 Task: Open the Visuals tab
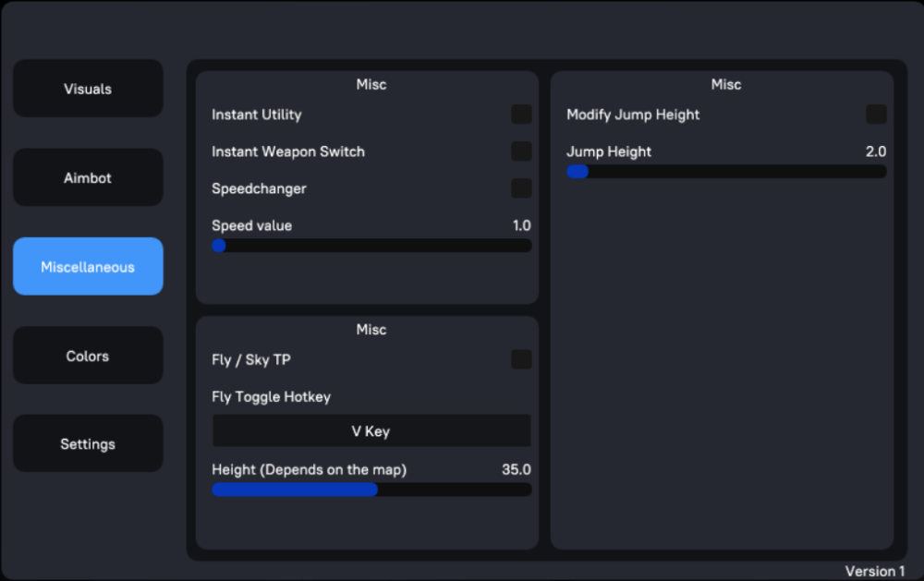(x=88, y=89)
